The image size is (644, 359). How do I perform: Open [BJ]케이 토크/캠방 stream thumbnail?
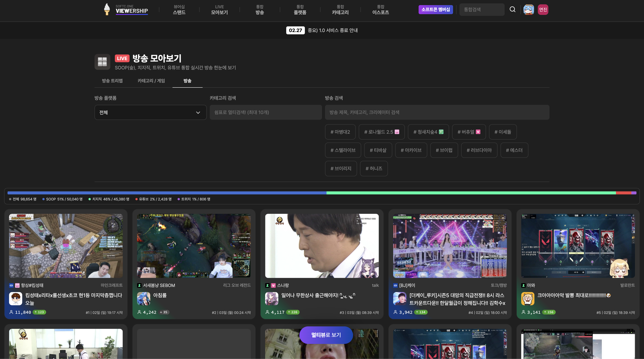coord(450,246)
